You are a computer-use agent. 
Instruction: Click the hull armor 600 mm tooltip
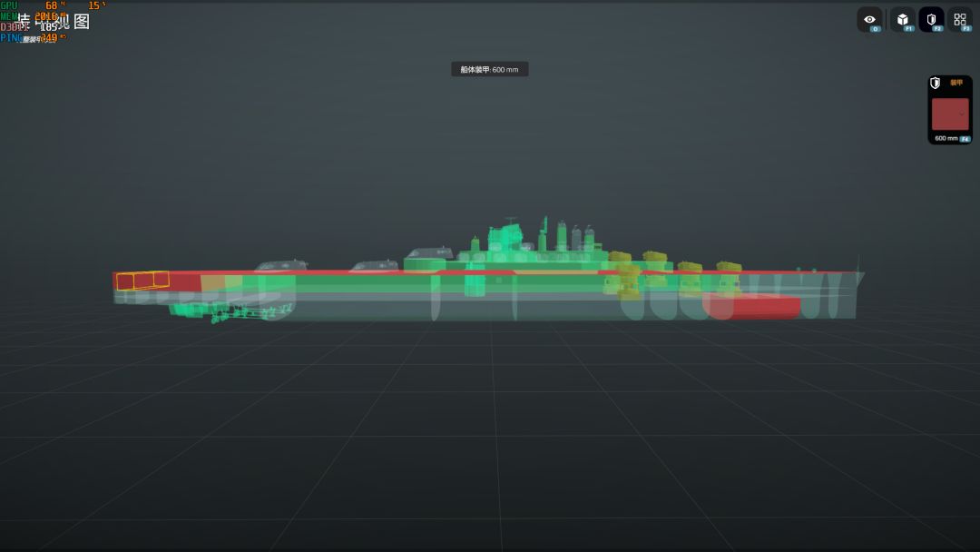(x=489, y=69)
